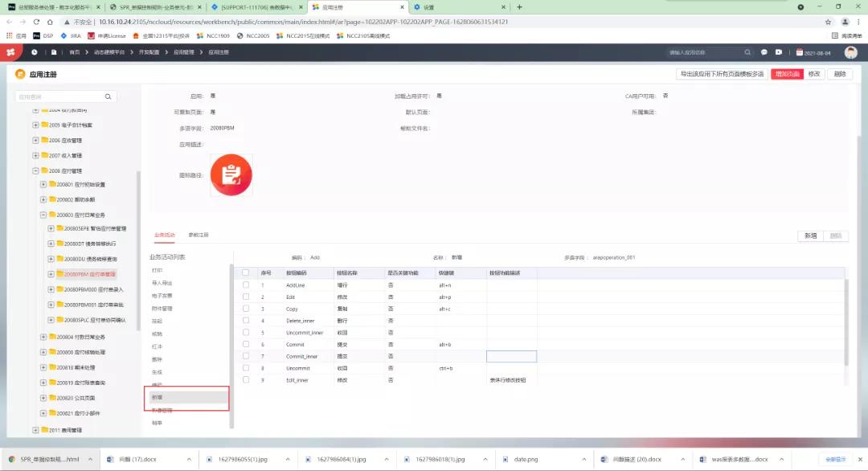Open the JIRA bookmark
Image resolution: width=868 pixels, height=471 pixels.
click(x=70, y=35)
